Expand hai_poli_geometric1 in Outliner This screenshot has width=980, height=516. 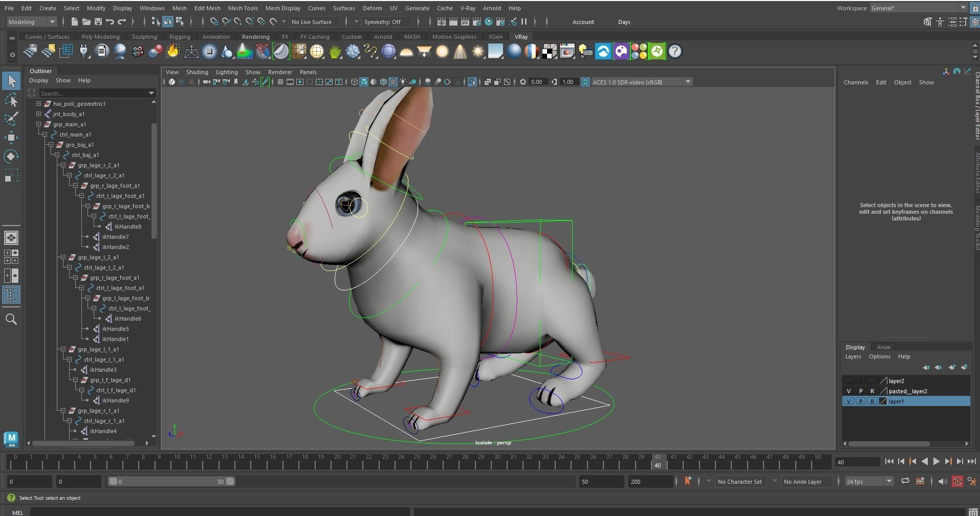(x=39, y=104)
